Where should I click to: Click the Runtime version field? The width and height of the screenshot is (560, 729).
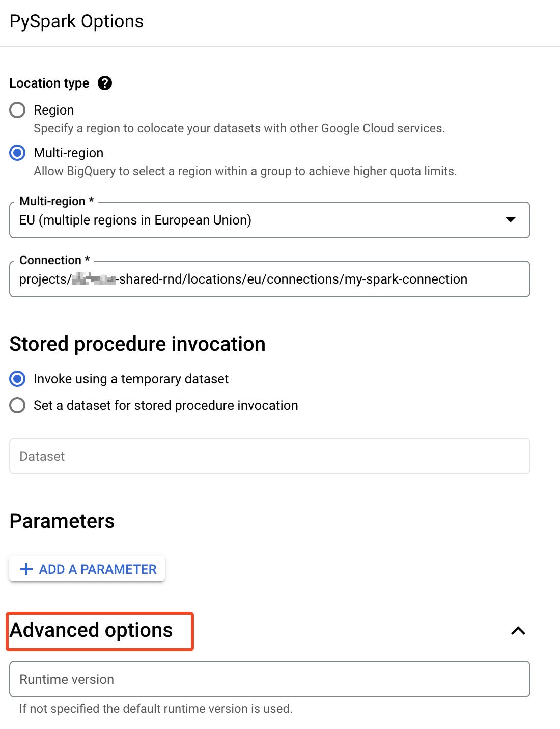pyautogui.click(x=270, y=679)
